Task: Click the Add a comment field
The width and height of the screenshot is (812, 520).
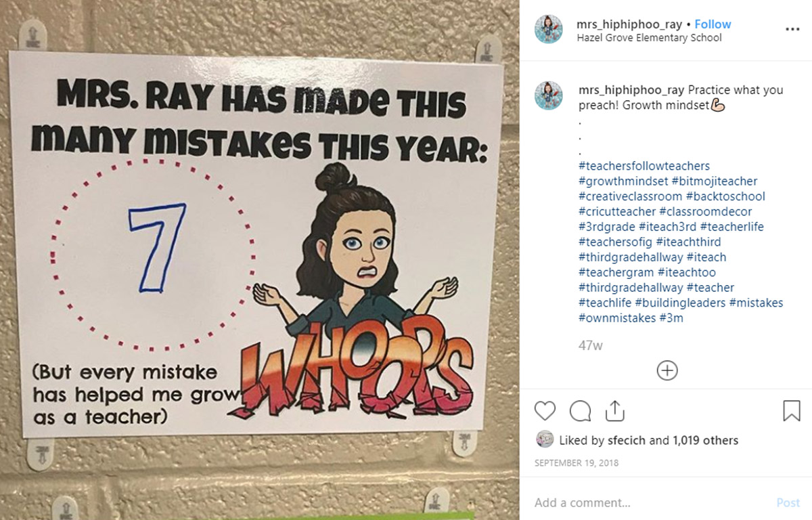Action: 650,502
